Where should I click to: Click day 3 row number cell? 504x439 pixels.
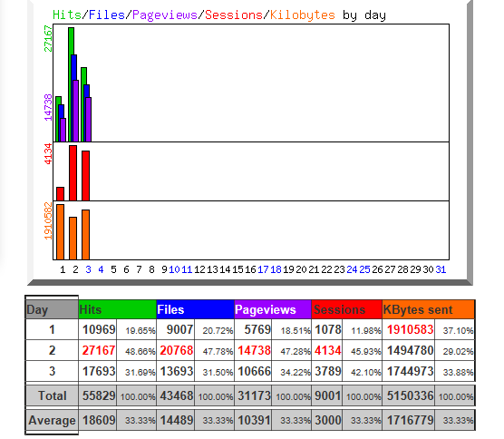point(52,371)
